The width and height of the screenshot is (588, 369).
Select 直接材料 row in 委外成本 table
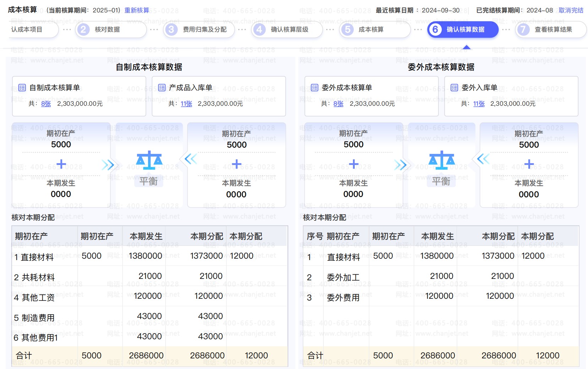[x=441, y=256]
